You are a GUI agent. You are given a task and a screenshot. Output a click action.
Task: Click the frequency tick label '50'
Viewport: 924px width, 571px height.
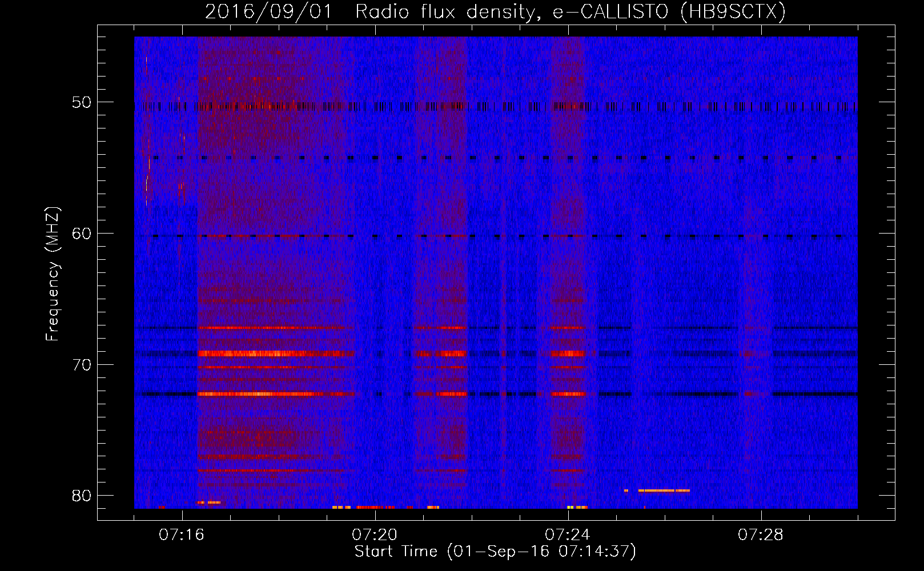(82, 103)
